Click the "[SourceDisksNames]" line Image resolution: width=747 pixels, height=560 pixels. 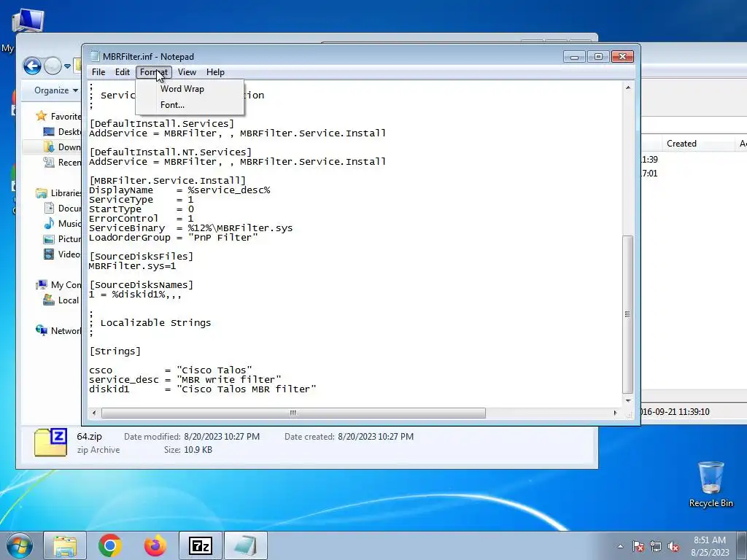coord(141,285)
